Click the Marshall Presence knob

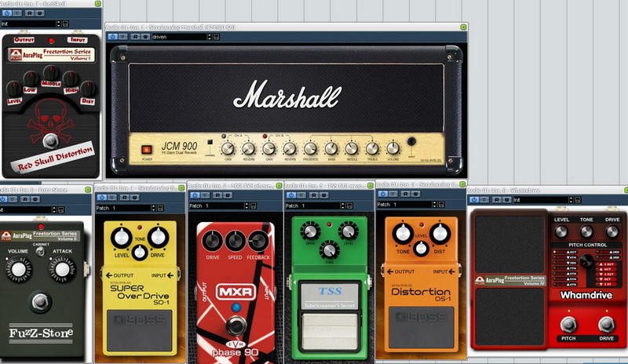click(310, 148)
